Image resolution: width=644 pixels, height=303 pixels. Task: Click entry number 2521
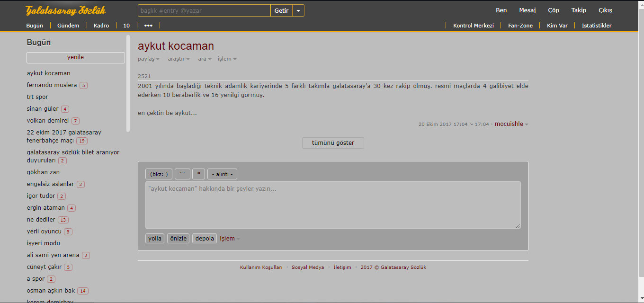[x=144, y=76]
